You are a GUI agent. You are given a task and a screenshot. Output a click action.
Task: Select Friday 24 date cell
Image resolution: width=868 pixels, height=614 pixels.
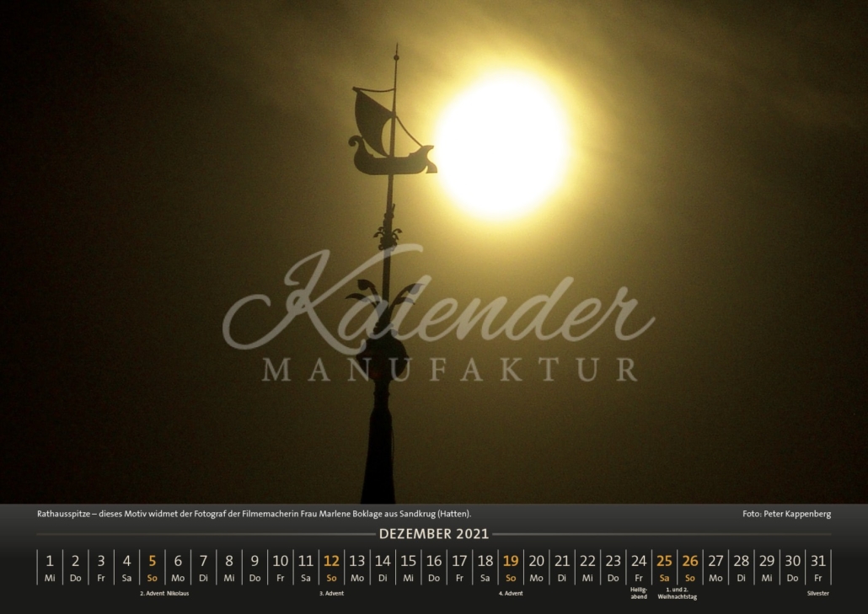pos(639,566)
